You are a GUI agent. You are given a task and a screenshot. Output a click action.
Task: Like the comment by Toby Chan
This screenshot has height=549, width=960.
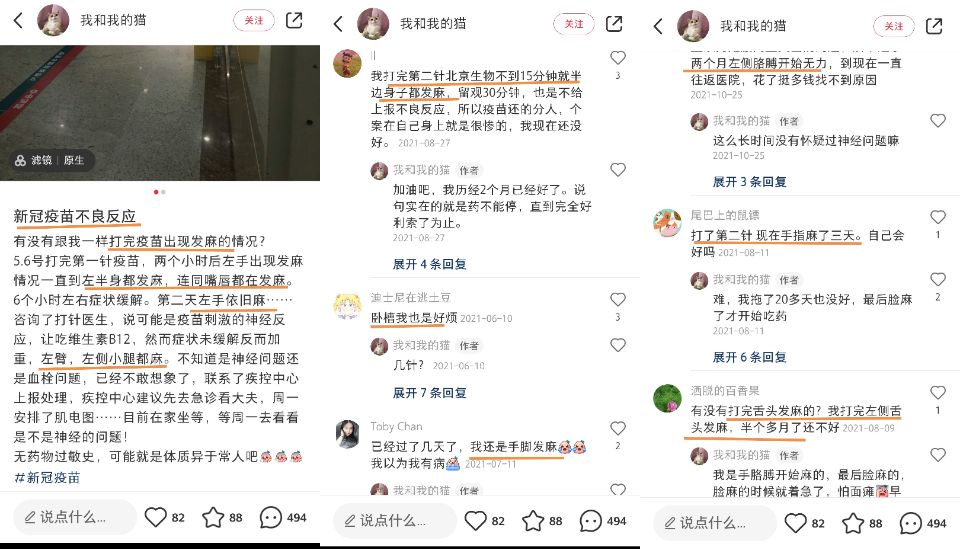click(x=618, y=428)
